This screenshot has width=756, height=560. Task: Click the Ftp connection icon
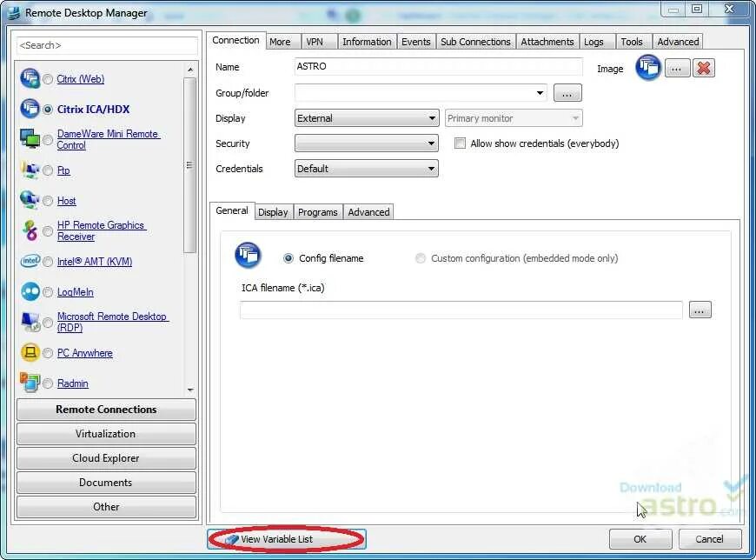click(30, 170)
